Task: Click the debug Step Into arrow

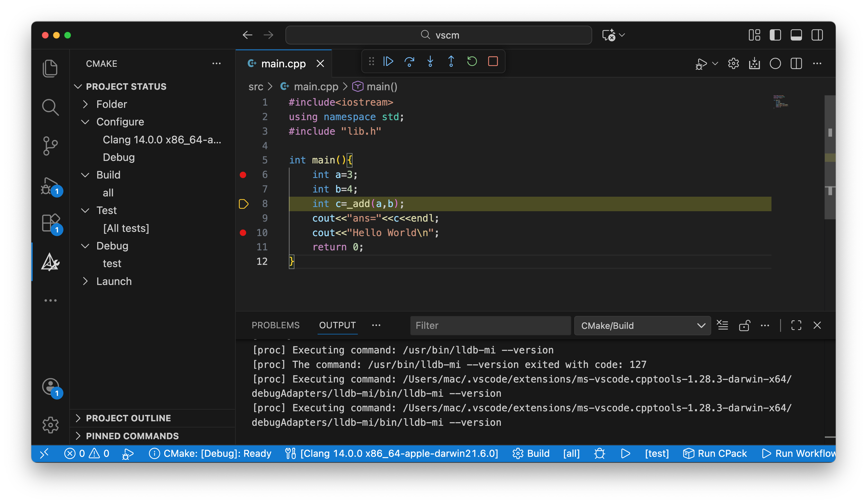Action: coord(430,61)
